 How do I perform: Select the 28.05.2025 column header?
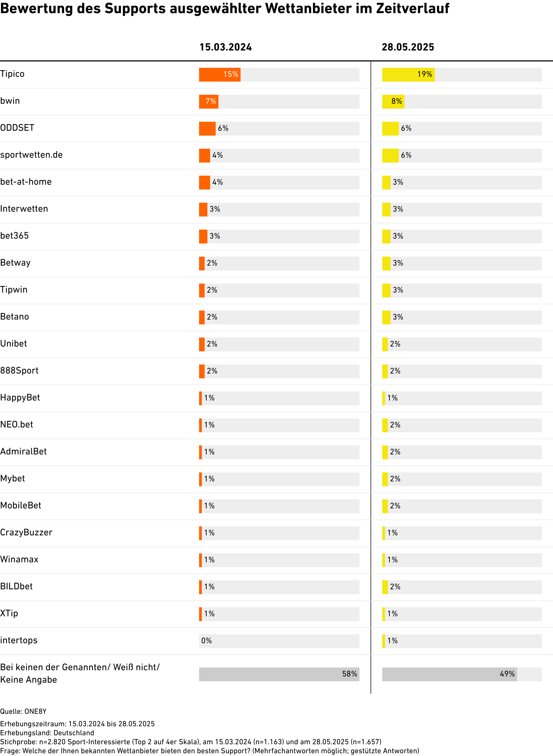point(408,47)
